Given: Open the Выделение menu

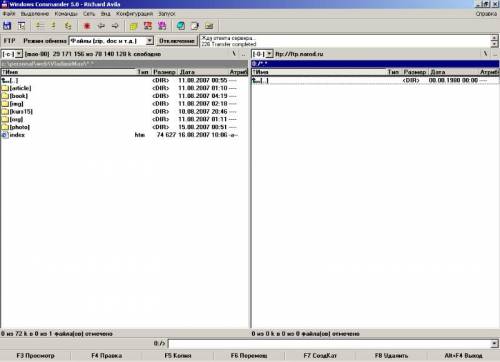Looking at the screenshot, I should pyautogui.click(x=35, y=14).
